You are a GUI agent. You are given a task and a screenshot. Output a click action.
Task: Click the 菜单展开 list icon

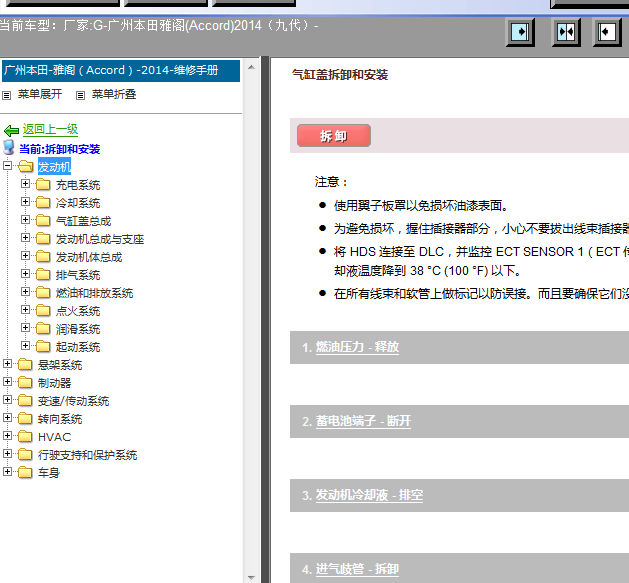point(6,95)
